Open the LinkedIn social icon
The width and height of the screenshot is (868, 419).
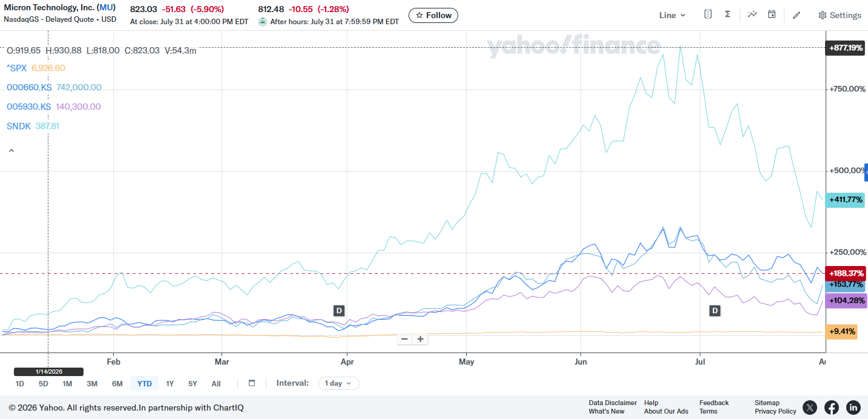tap(853, 408)
